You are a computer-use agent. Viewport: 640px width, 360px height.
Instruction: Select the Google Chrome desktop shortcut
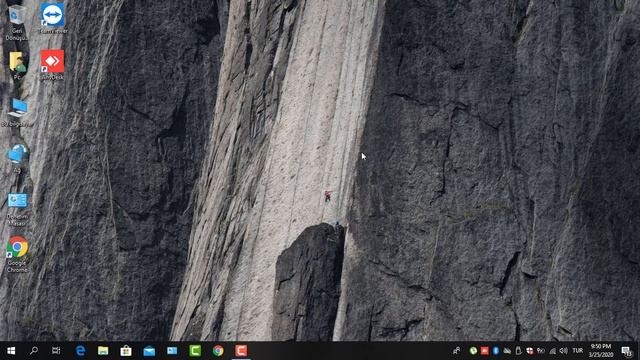click(17, 254)
